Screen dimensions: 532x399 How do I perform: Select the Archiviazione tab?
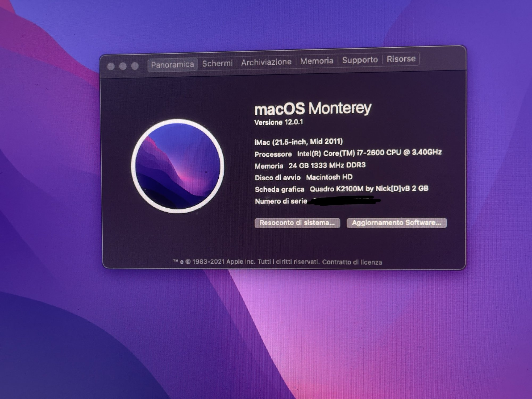click(266, 62)
